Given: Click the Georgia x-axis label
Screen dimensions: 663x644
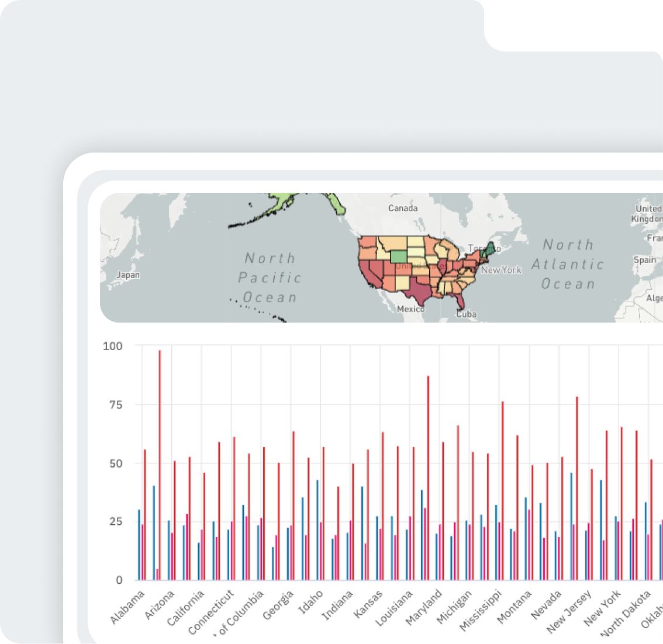Looking at the screenshot, I should 278,605.
